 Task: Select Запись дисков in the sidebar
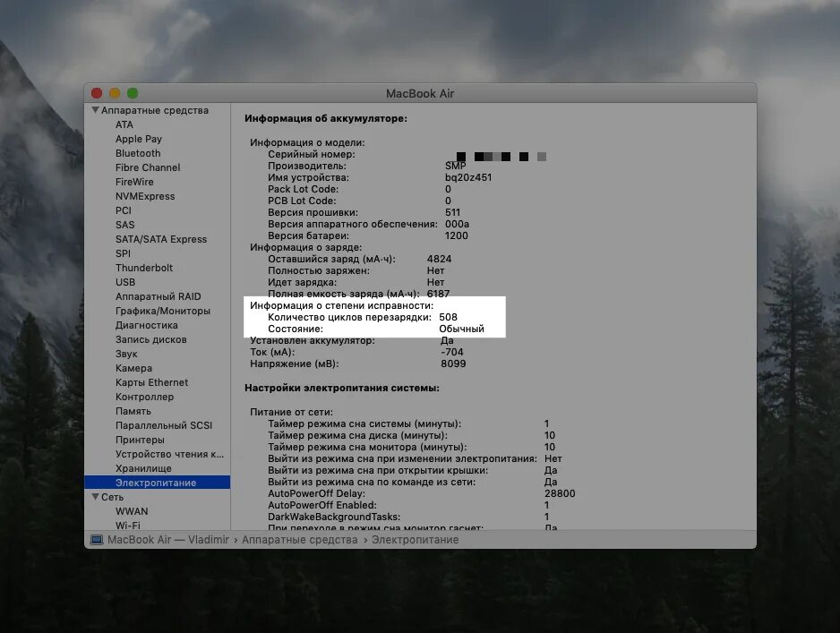tap(151, 339)
